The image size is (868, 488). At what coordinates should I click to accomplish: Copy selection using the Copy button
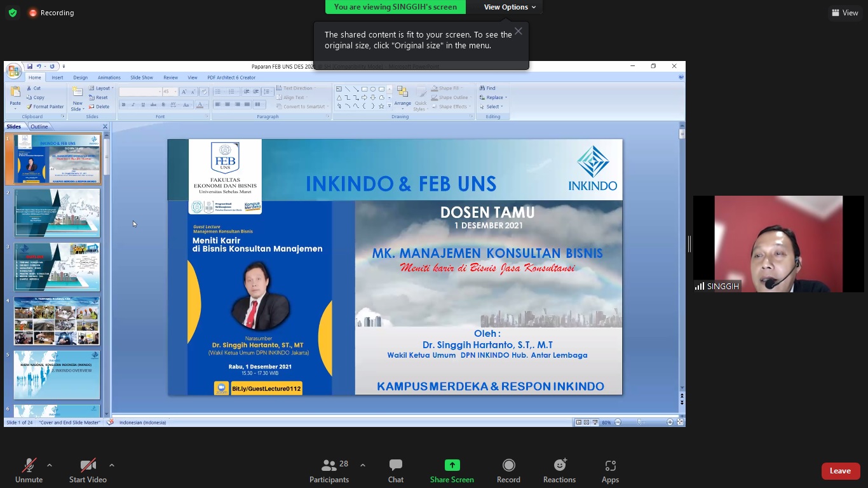click(x=36, y=97)
